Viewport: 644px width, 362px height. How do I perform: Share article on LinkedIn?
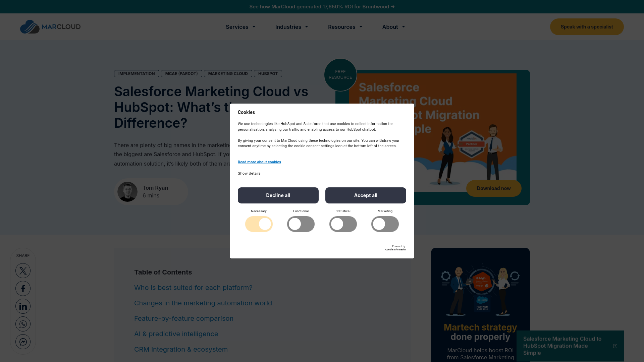23,306
